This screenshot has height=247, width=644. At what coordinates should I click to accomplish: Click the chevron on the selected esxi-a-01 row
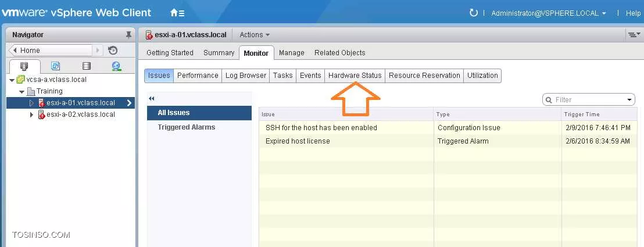click(x=129, y=103)
